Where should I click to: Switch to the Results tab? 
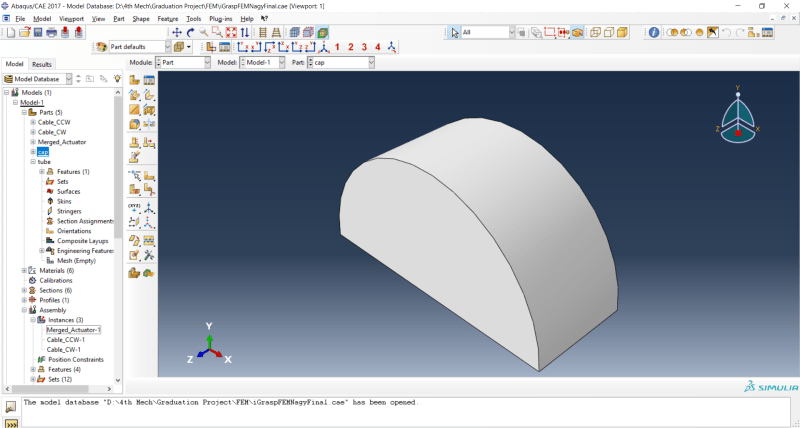pos(42,64)
